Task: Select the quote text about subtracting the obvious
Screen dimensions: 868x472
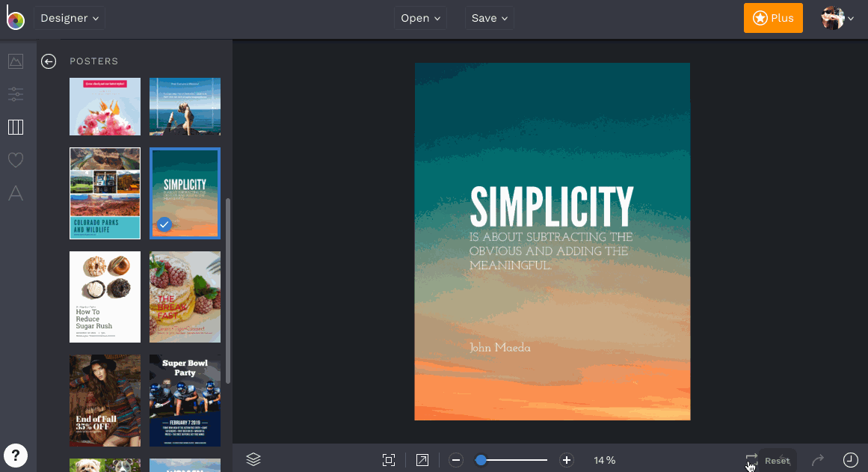Action: tap(551, 251)
